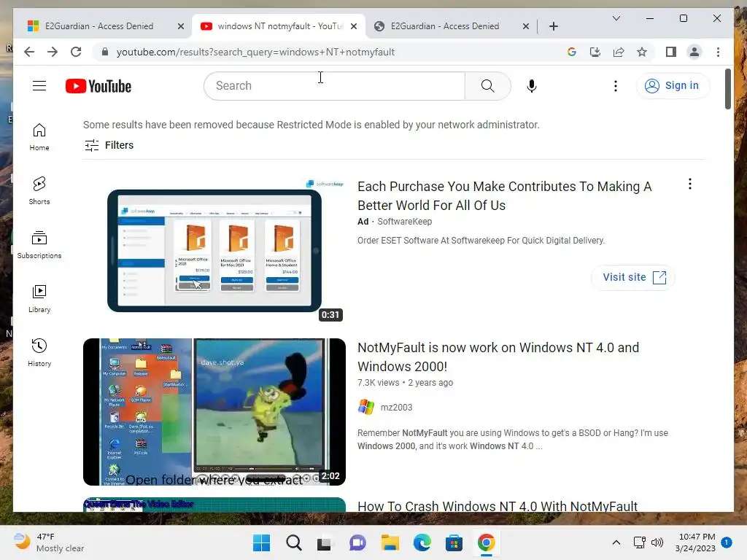Open taskbar Search
Screen dimensions: 747x560
(293, 542)
